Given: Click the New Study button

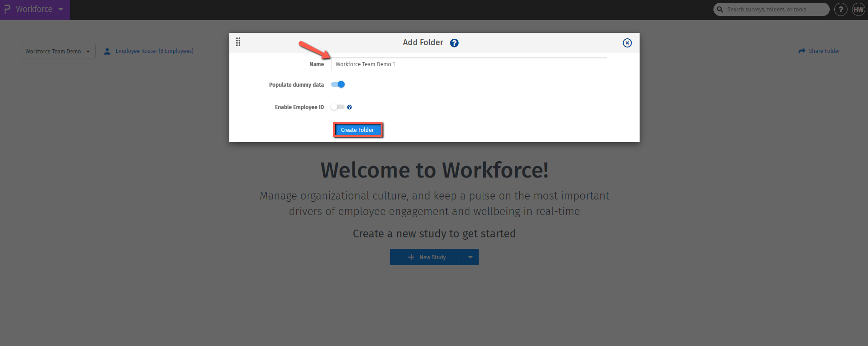Looking at the screenshot, I should tap(426, 257).
